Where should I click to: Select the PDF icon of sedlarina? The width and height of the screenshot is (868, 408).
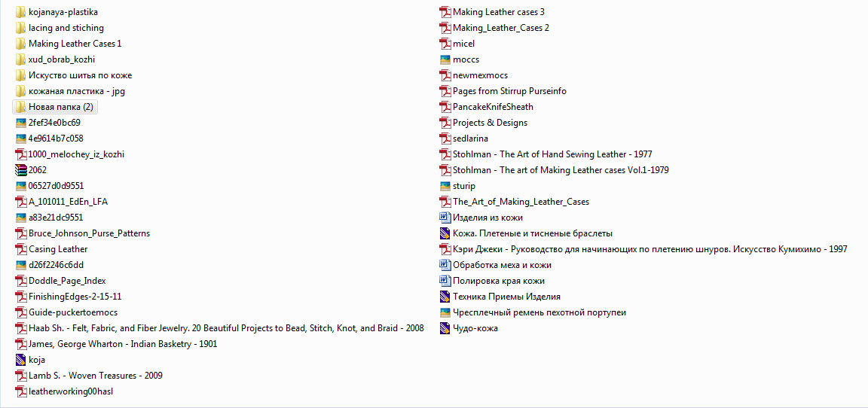(x=445, y=139)
